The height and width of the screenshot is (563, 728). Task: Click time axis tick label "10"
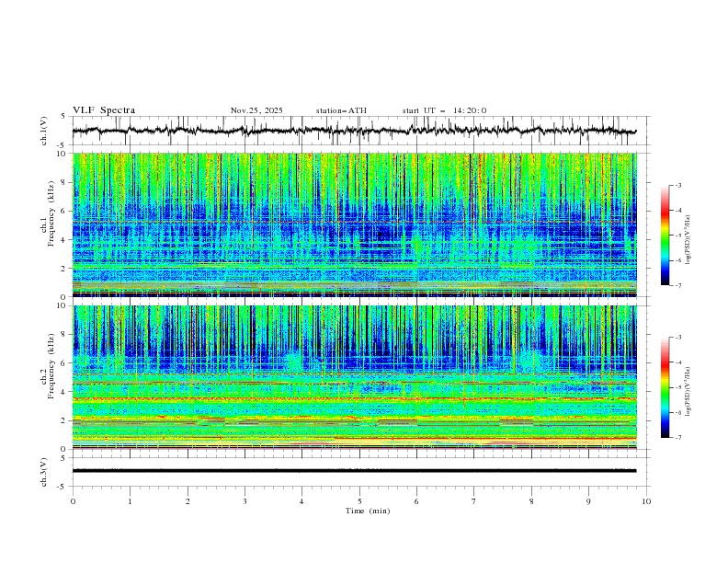[646, 501]
